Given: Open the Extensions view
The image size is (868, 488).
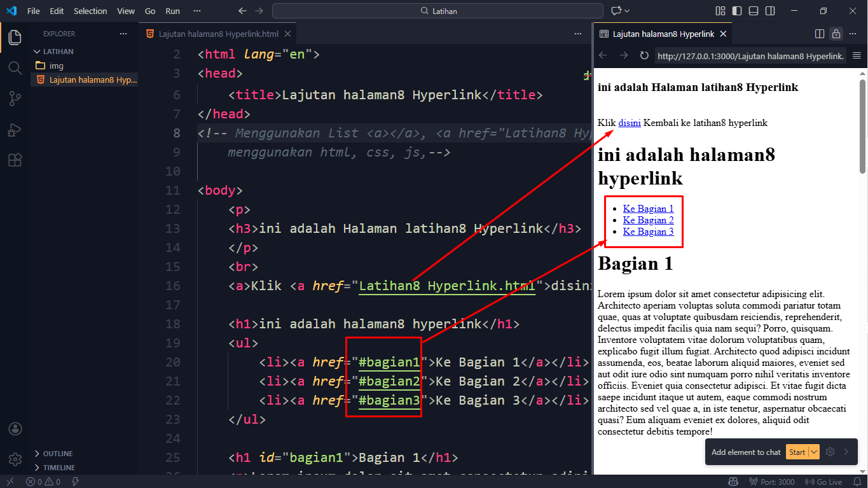Looking at the screenshot, I should pos(15,160).
